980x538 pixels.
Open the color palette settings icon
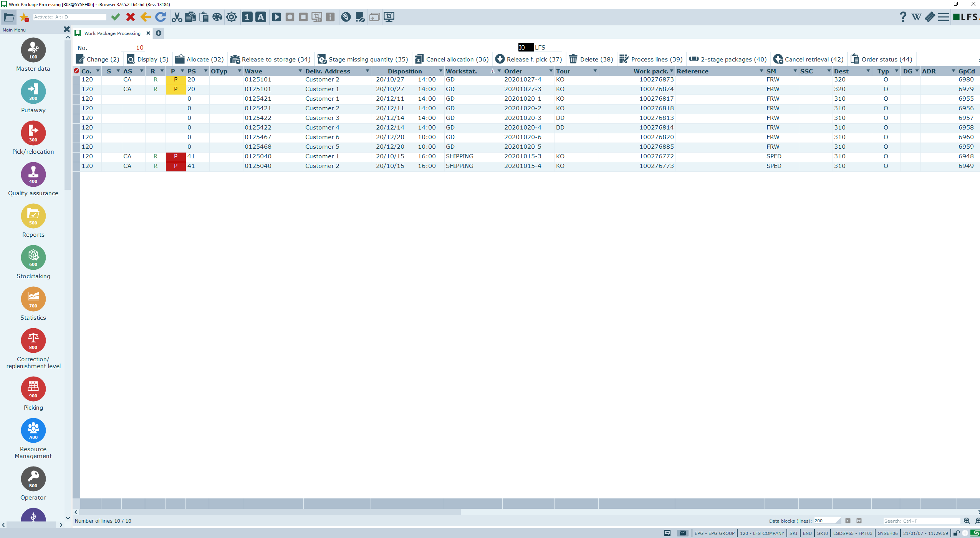217,17
